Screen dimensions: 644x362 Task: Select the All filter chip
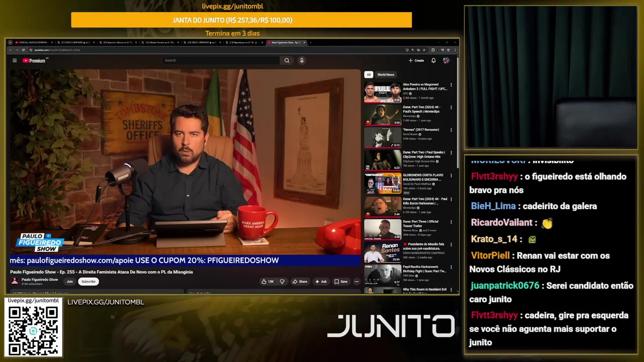pyautogui.click(x=368, y=74)
